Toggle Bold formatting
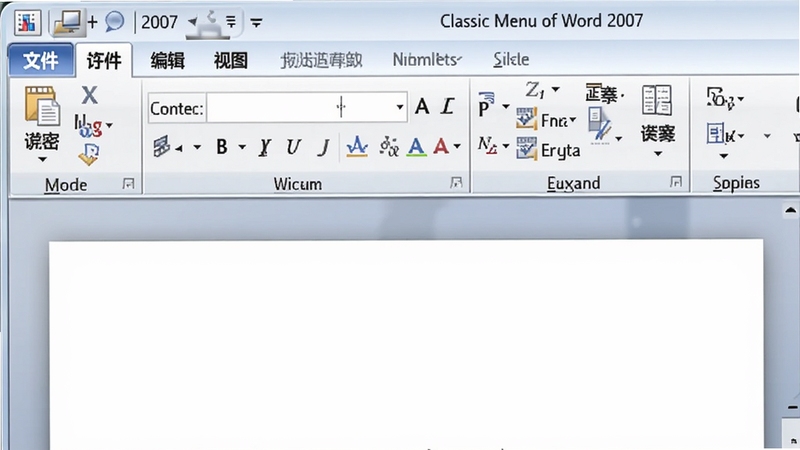The image size is (800, 450). coord(221,147)
